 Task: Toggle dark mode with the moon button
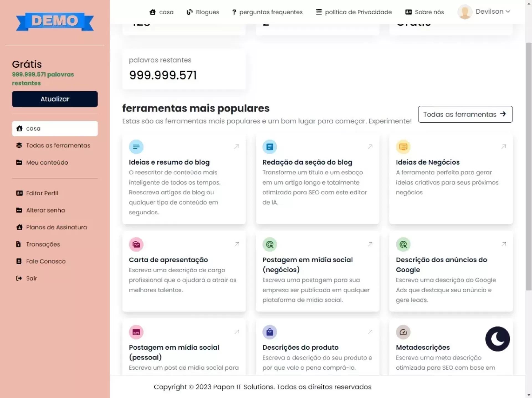click(x=497, y=339)
